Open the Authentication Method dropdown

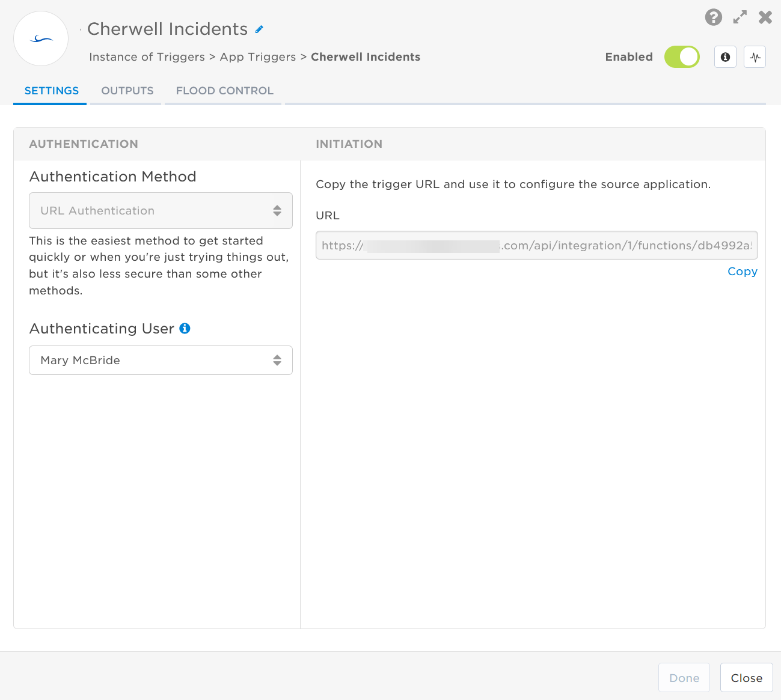tap(160, 211)
